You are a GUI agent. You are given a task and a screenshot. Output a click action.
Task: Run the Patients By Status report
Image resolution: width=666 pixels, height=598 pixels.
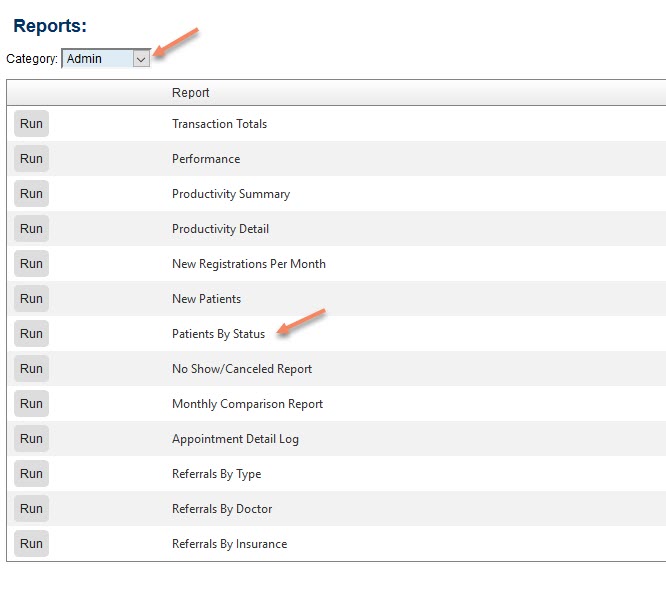click(31, 333)
